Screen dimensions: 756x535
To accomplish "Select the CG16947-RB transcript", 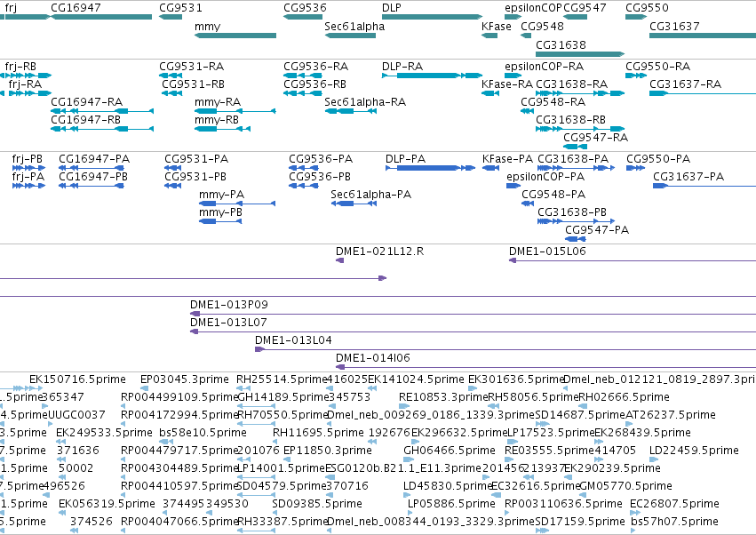I will (102, 129).
